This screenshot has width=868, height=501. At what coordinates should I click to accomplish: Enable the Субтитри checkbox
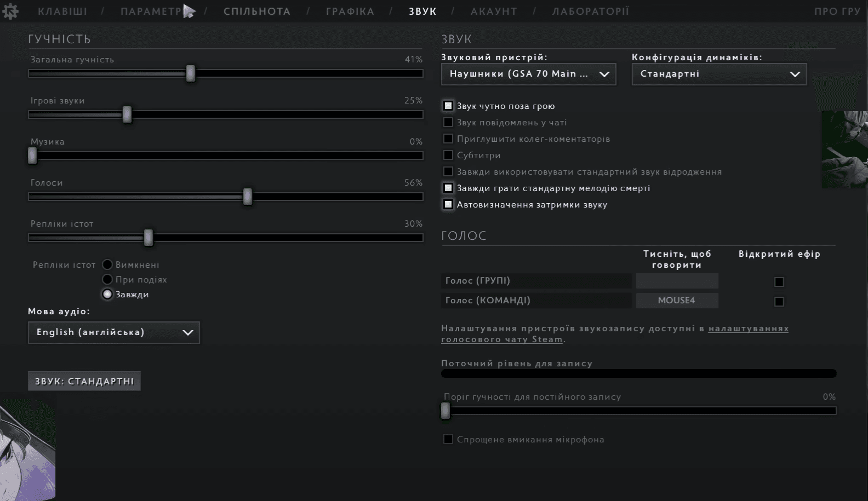(448, 155)
